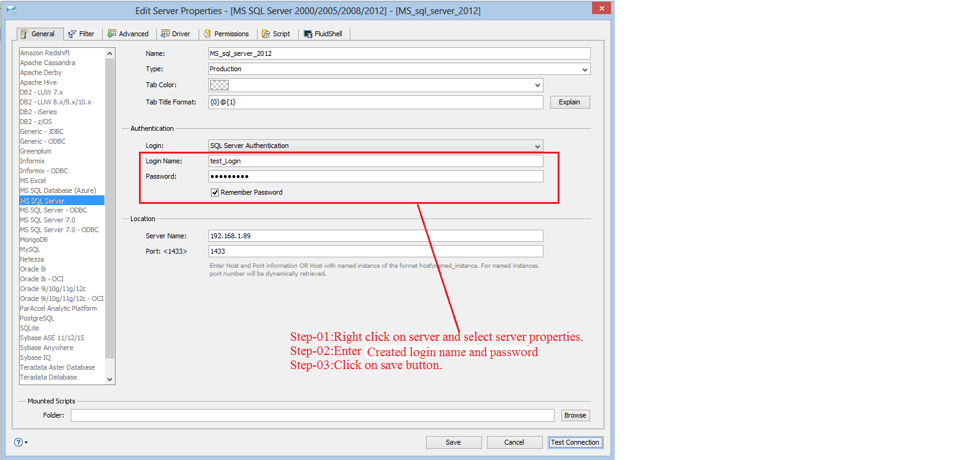Click the Tab Title Format field
Screen dimensions: 980x460
pyautogui.click(x=376, y=102)
